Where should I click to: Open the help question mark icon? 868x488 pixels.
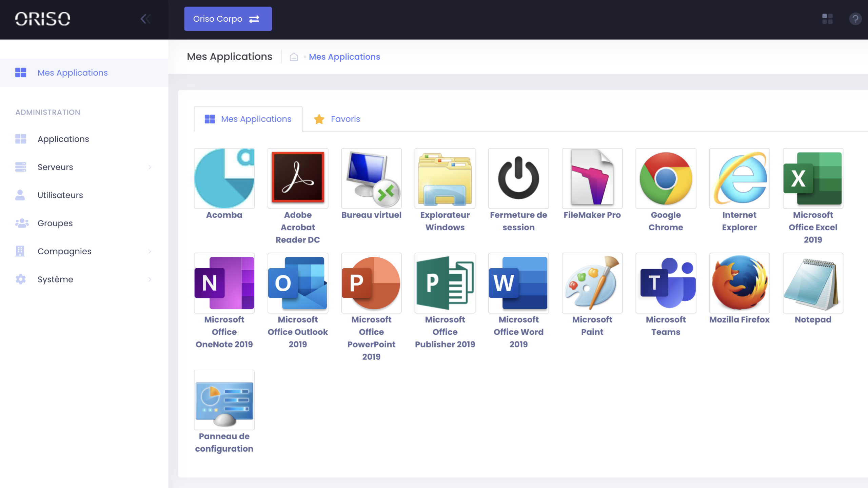point(855,19)
